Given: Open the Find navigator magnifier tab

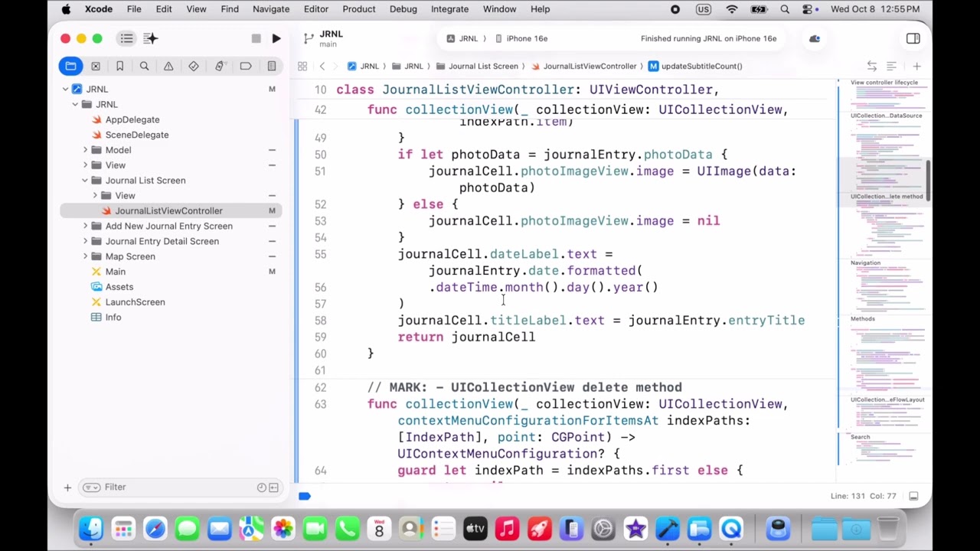Looking at the screenshot, I should pos(144,66).
